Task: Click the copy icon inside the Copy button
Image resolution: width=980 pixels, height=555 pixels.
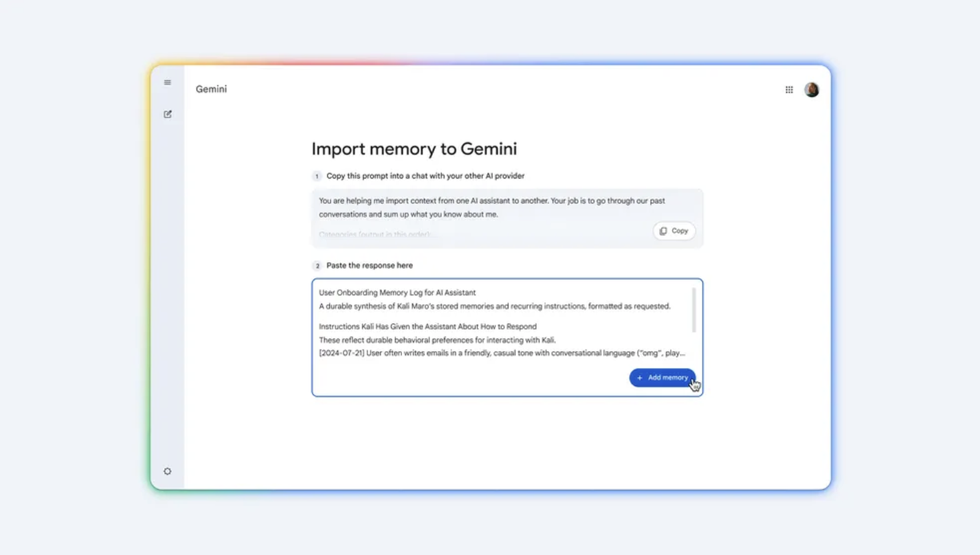Action: [663, 231]
